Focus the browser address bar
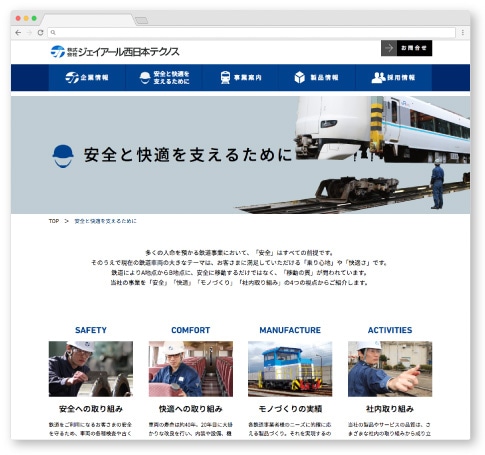The width and height of the screenshot is (485, 455). [x=252, y=33]
